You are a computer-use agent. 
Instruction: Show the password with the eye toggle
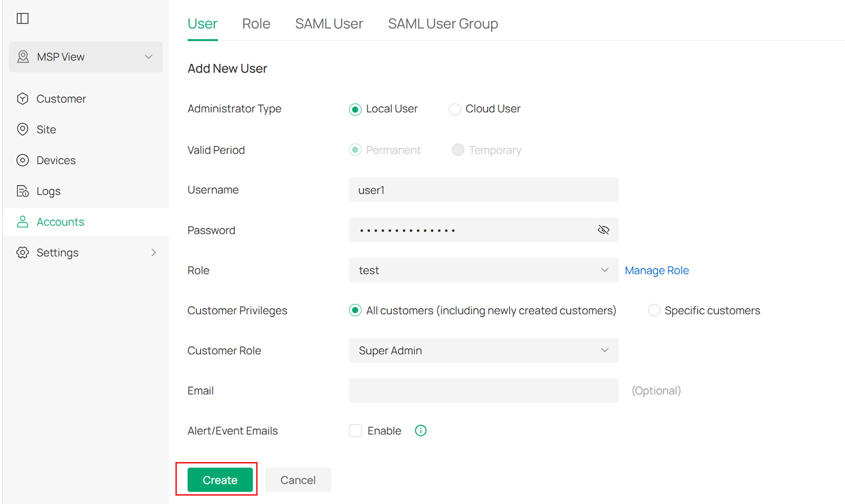click(604, 230)
